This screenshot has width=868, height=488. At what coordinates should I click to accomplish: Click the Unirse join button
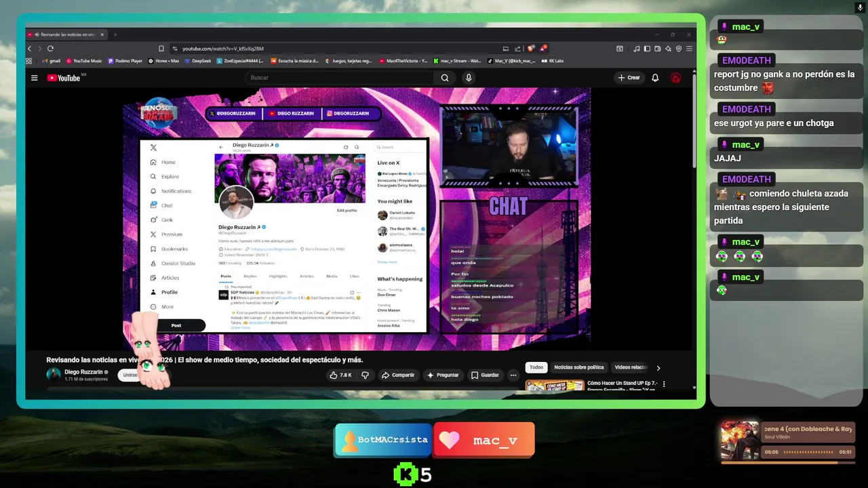click(x=129, y=375)
